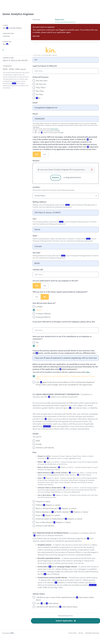Click the Submit Application button
This screenshot has width=100, height=644.
point(65,620)
